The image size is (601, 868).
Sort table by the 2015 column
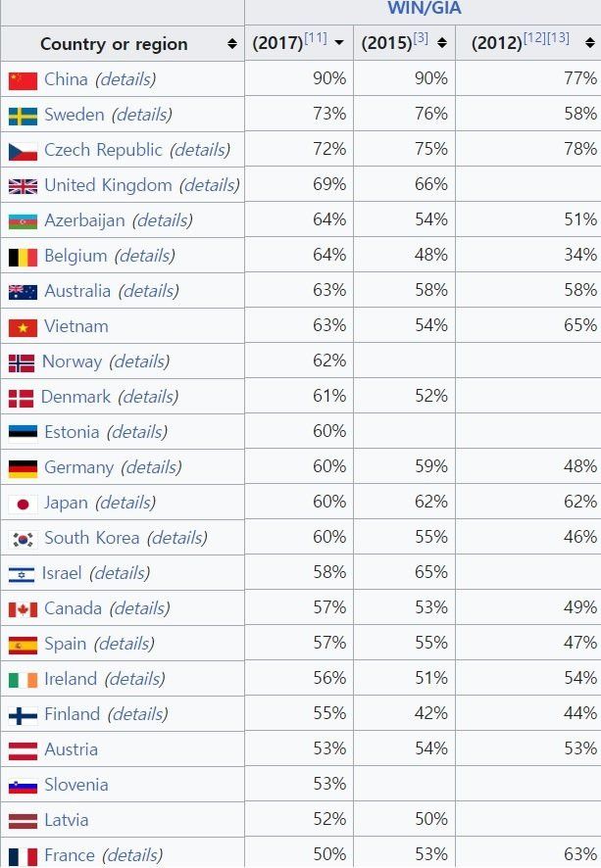pos(442,43)
